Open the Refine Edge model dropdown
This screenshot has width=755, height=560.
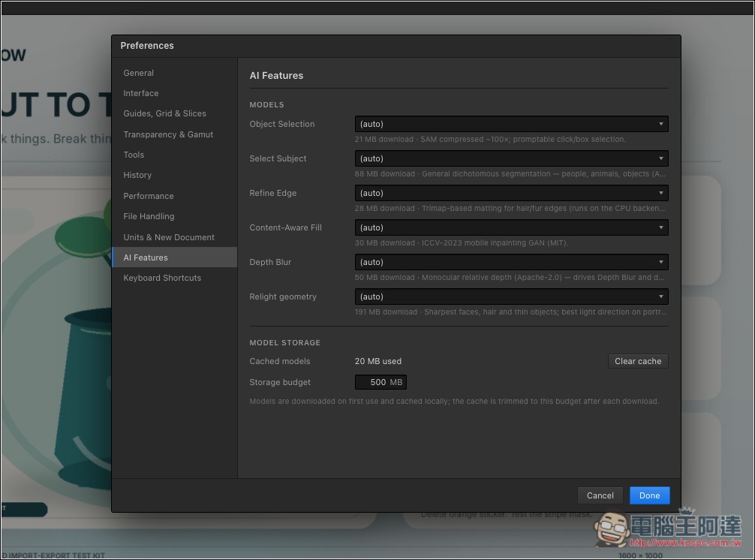tap(511, 193)
